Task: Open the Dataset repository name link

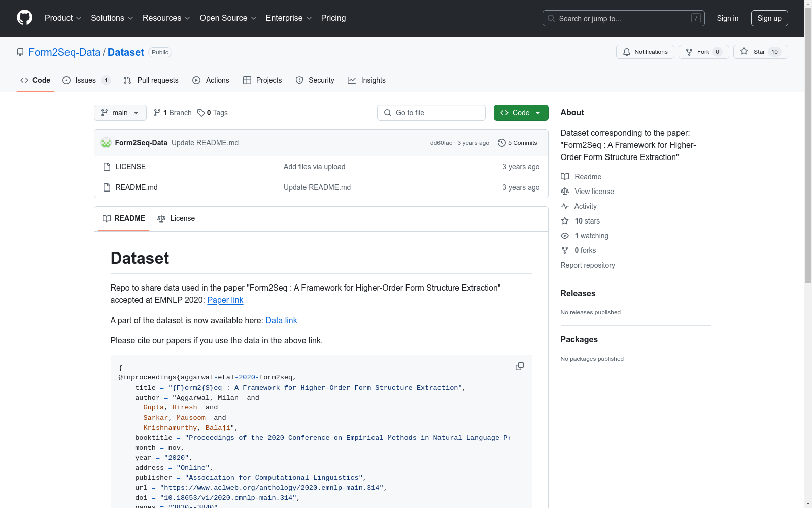Action: point(126,52)
